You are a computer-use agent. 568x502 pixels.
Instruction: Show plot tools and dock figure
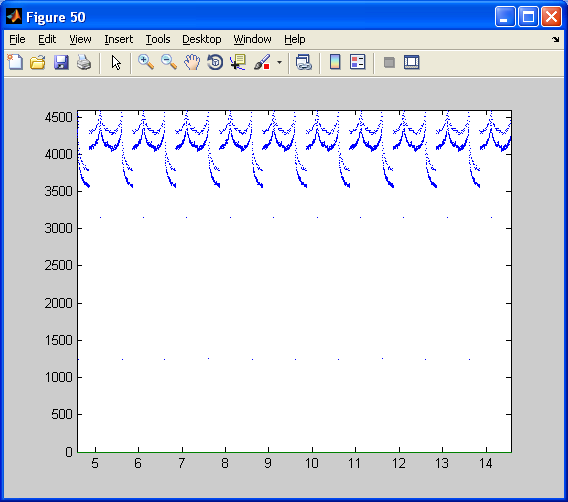click(x=412, y=62)
